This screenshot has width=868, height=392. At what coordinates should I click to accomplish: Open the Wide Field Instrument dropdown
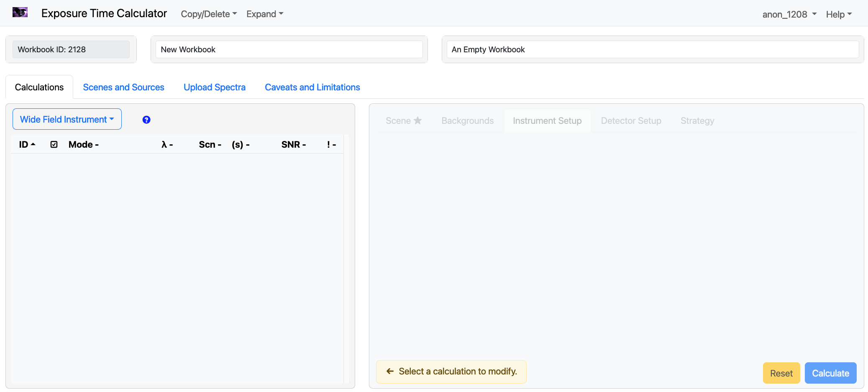click(x=67, y=120)
